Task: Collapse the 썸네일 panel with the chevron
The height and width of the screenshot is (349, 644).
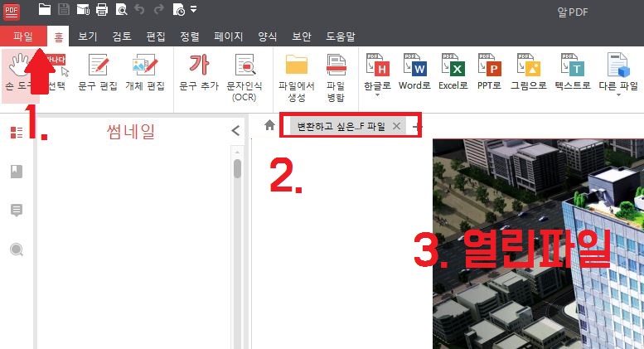Action: pos(235,131)
